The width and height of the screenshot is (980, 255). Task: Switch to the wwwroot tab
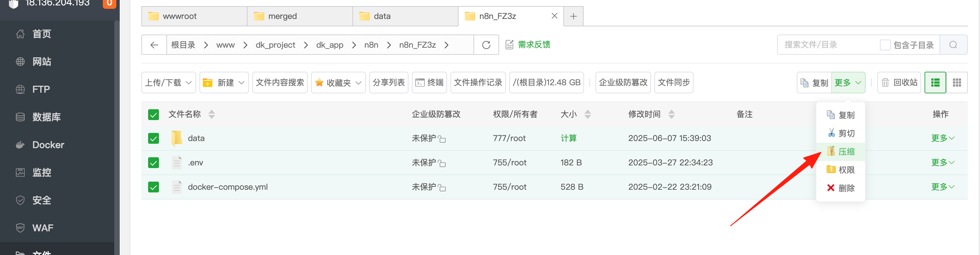coord(194,16)
